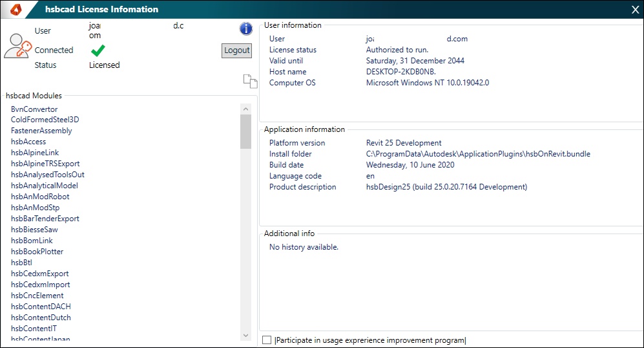Select hsbCedxmExport module
Image resolution: width=644 pixels, height=348 pixels.
40,274
